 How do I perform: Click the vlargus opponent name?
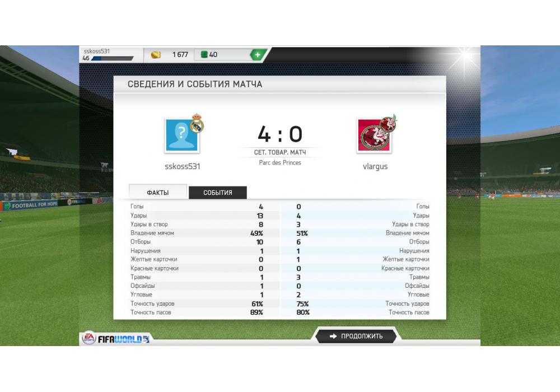point(375,166)
